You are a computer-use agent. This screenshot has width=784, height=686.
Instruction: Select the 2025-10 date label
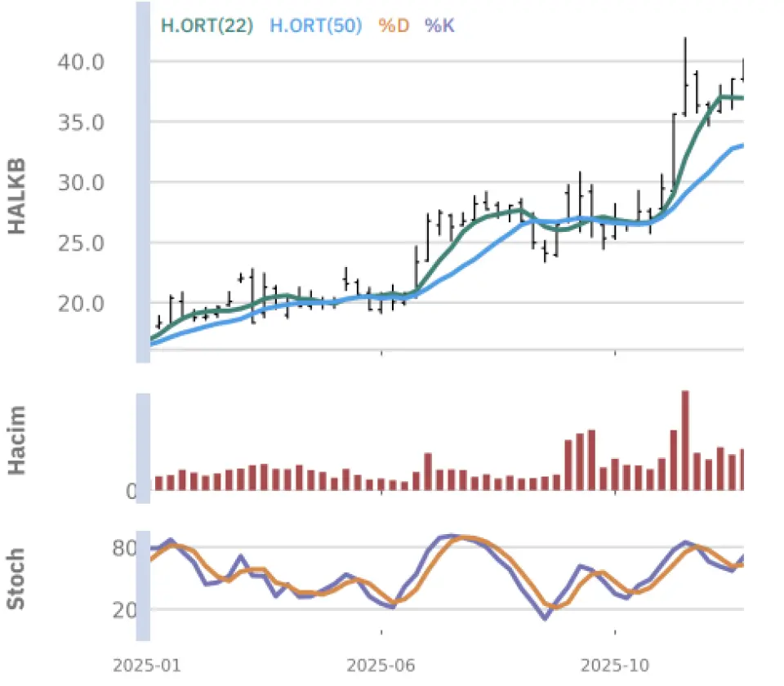coord(616,666)
